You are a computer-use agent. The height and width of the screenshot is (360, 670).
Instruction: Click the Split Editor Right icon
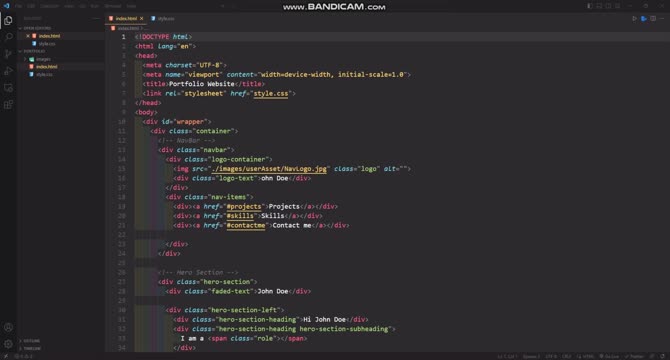pyautogui.click(x=653, y=18)
